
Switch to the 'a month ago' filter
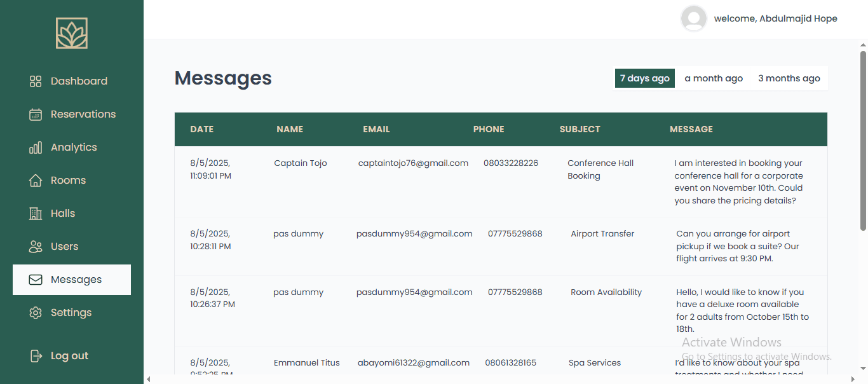(714, 78)
